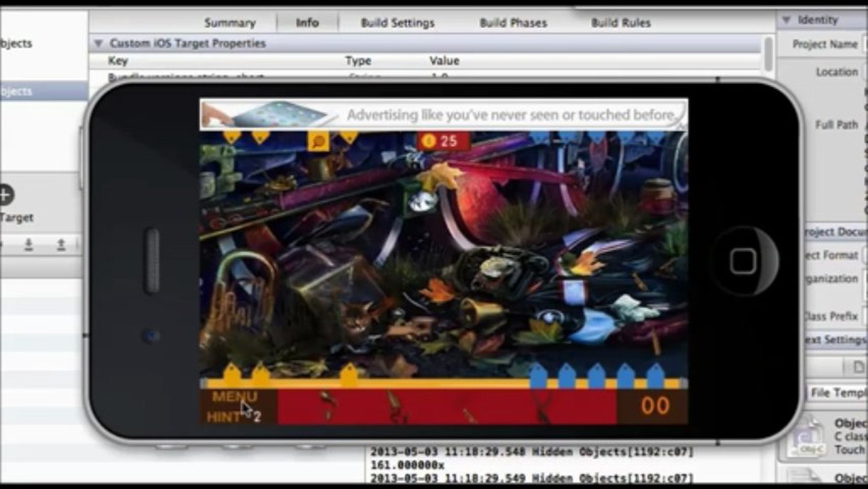The width and height of the screenshot is (868, 489).
Task: Tap the cat in the scene
Action: (358, 319)
